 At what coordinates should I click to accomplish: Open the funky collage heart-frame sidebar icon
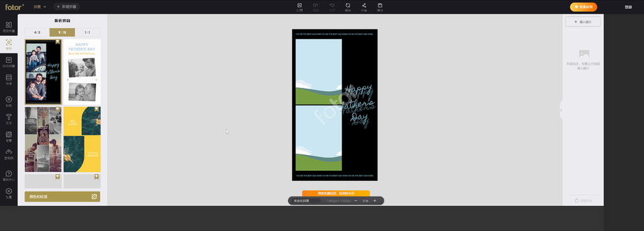coord(9,62)
